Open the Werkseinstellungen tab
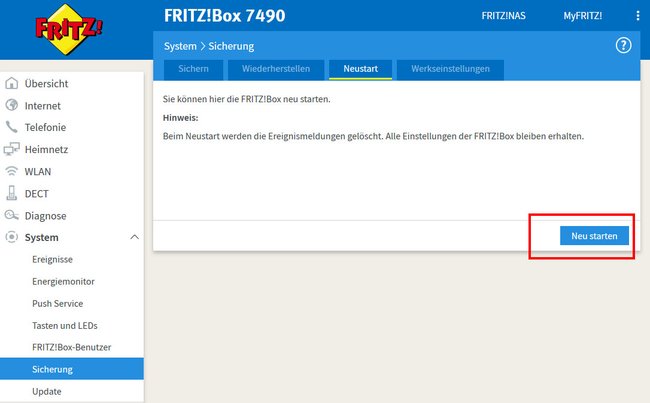Image resolution: width=650 pixels, height=403 pixels. coord(451,69)
